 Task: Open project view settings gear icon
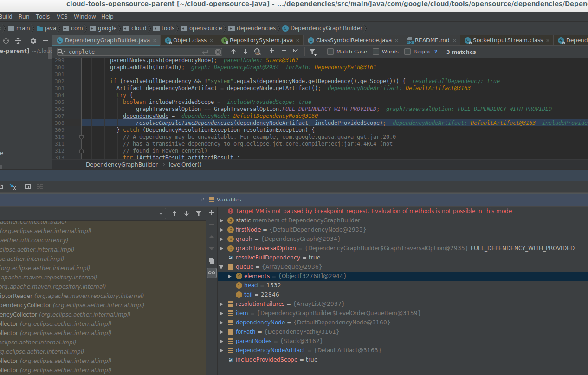(33, 41)
